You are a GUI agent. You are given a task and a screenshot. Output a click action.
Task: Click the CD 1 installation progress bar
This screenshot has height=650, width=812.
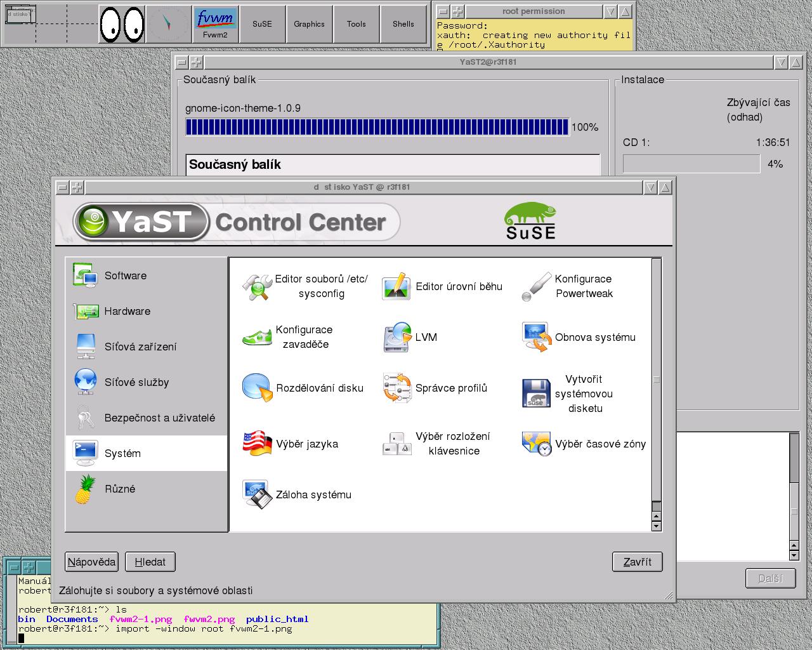click(x=691, y=164)
